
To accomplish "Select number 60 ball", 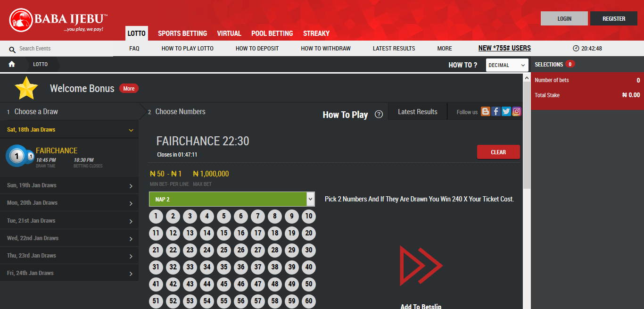I will point(309,301).
